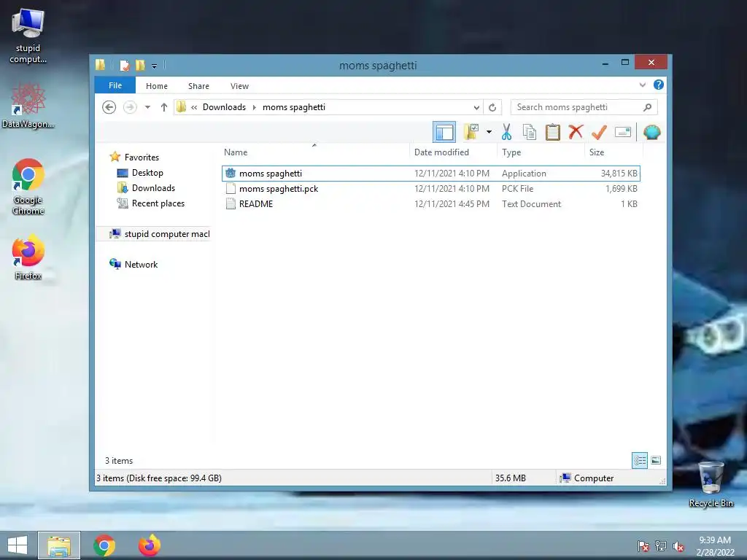Open Downloads in Favorites
The width and height of the screenshot is (747, 560).
coord(153,188)
